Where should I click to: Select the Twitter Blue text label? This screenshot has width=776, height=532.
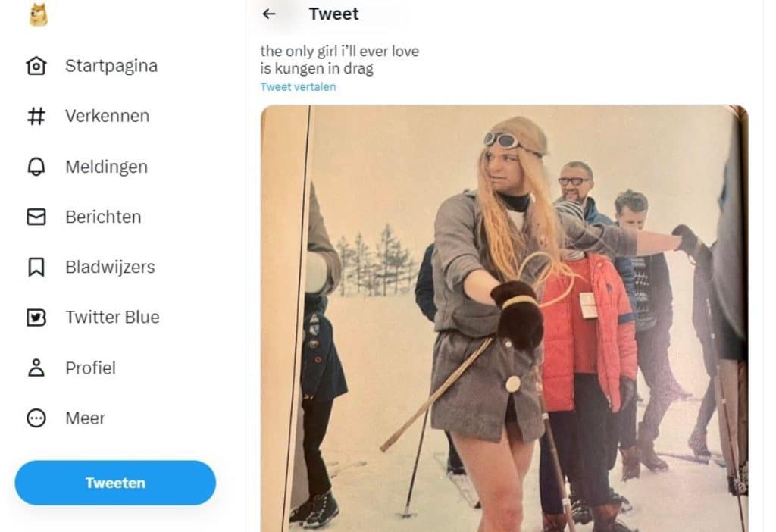pos(112,317)
